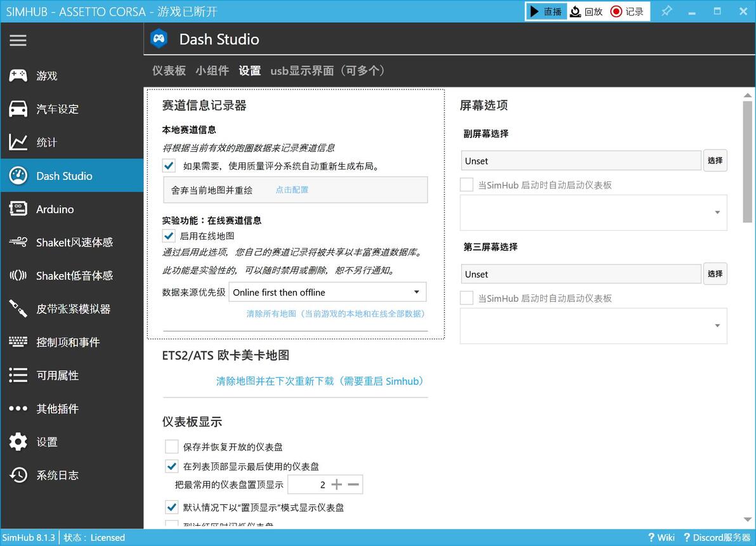Click the 点击配置 link
This screenshot has height=546, width=756.
[292, 190]
